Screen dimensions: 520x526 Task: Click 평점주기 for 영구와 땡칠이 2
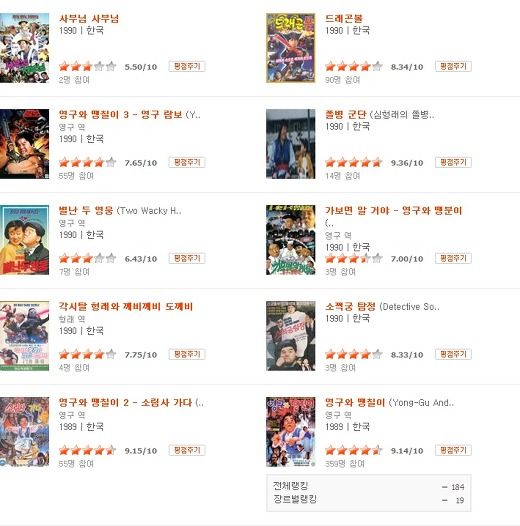(x=187, y=450)
